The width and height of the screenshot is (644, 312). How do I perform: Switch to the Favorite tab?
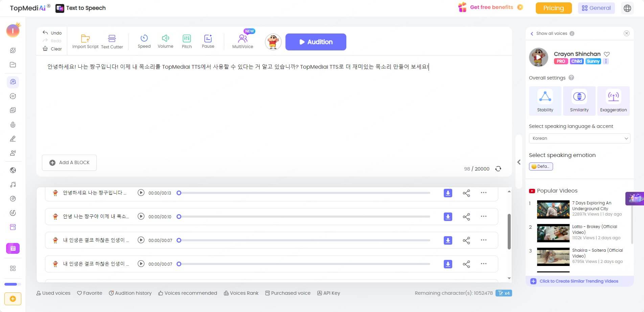90,293
